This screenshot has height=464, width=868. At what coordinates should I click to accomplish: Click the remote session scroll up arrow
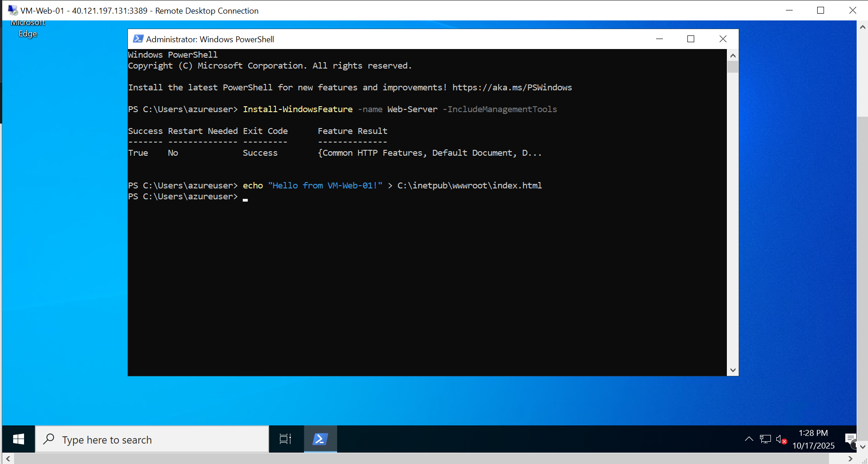[862, 27]
